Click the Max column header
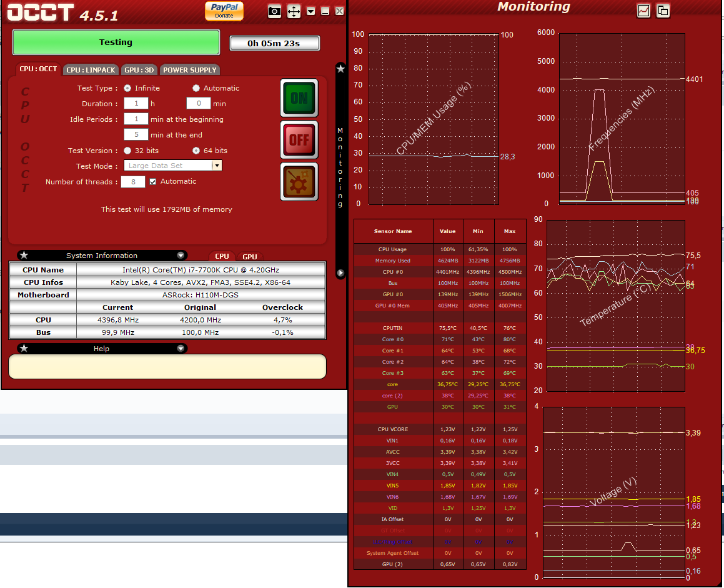 [510, 231]
